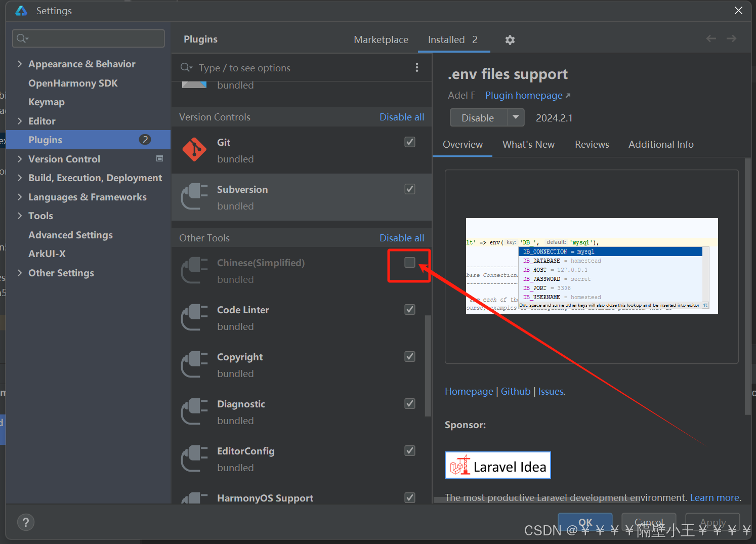Viewport: 756px width, 544px height.
Task: Enable the Chinese(Simplified) plugin checkbox
Action: pos(410,262)
